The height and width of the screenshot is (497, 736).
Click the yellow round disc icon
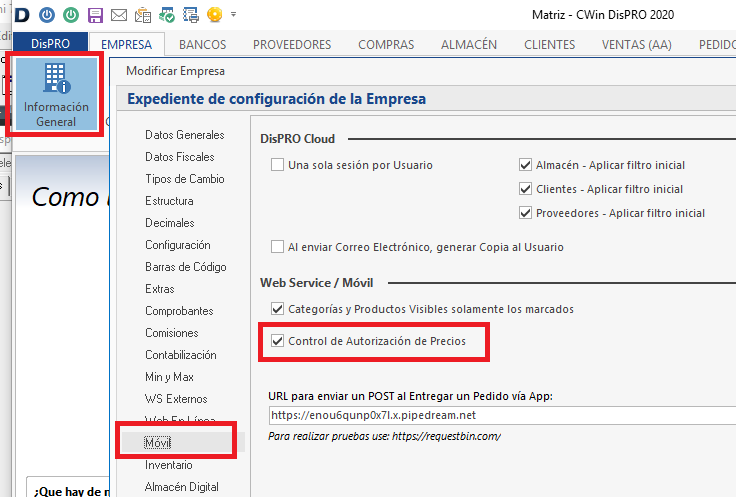coord(215,15)
